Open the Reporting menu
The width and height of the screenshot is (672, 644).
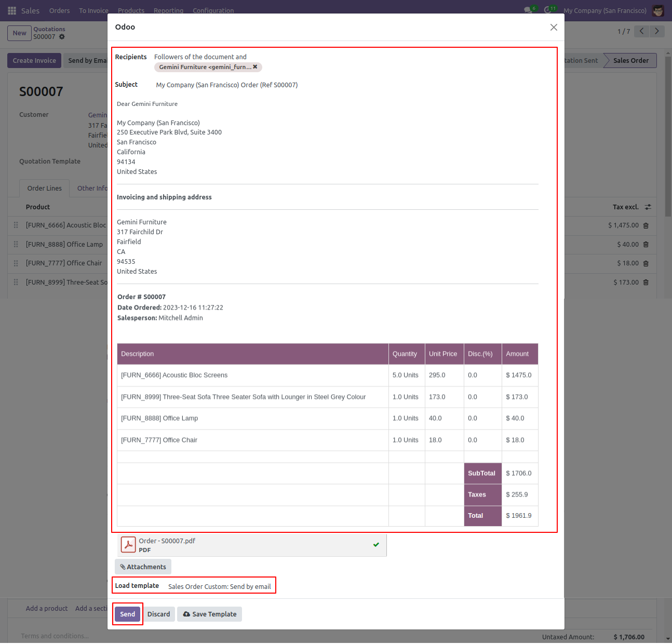pyautogui.click(x=168, y=10)
